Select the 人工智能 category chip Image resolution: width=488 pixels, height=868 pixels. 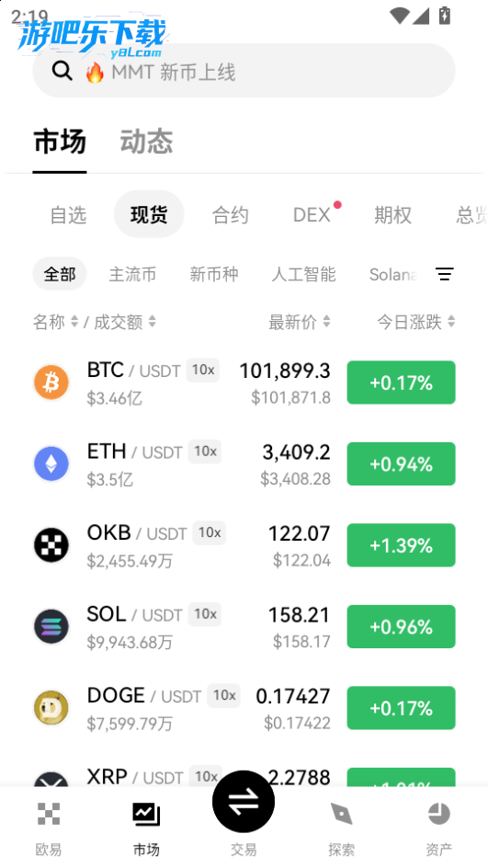(x=304, y=274)
